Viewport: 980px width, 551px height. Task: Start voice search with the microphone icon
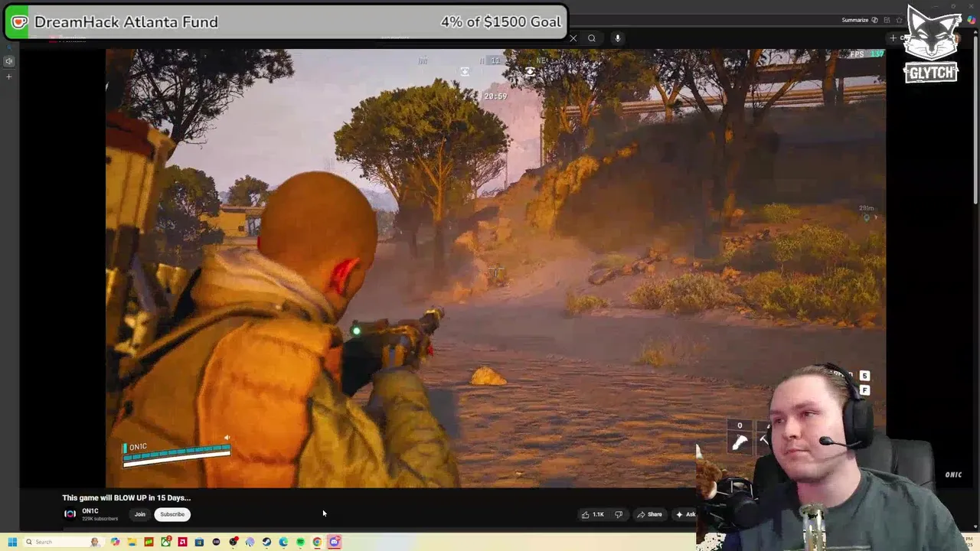[x=617, y=38]
